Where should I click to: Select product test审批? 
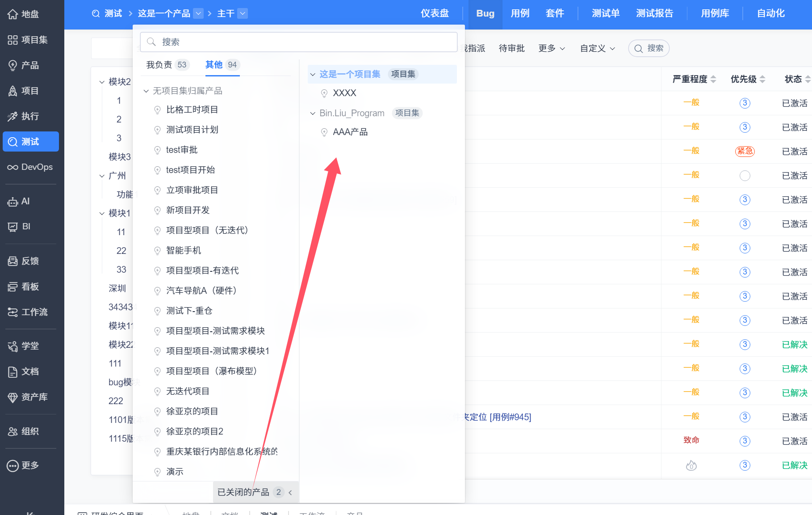tap(182, 150)
